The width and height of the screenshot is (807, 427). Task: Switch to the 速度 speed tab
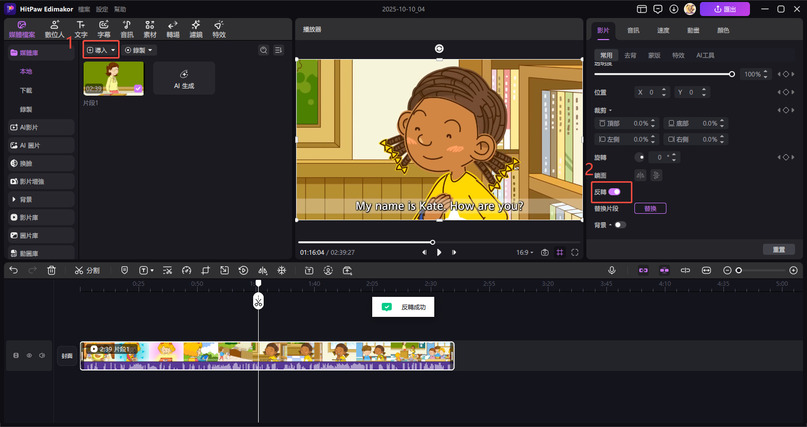[x=664, y=30]
